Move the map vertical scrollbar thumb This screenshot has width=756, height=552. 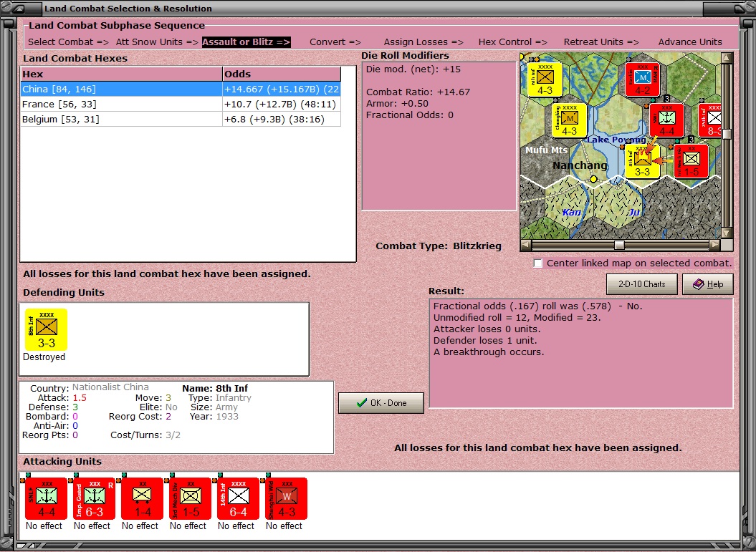(727, 134)
